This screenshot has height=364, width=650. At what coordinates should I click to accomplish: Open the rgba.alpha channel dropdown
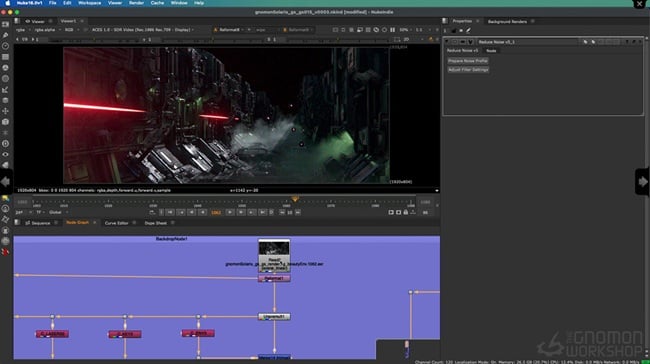[47, 30]
